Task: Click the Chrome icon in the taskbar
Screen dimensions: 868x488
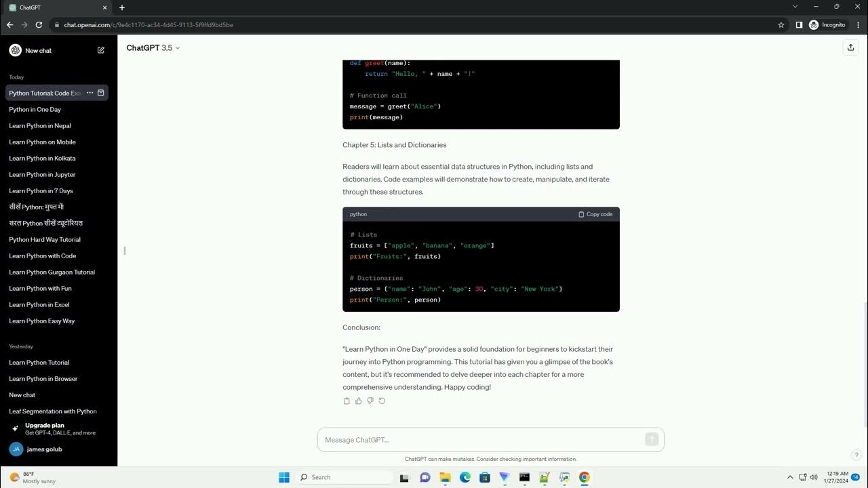Action: [584, 477]
